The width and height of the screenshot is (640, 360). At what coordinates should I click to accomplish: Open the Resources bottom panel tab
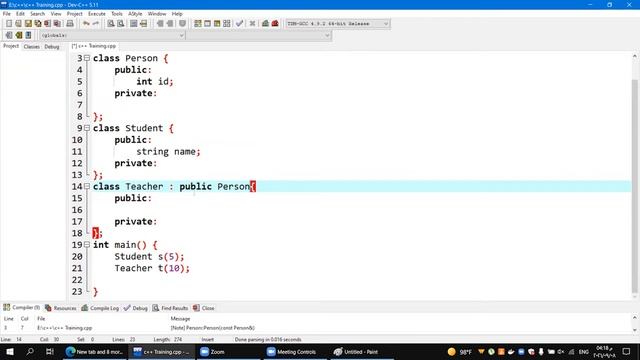click(x=60, y=308)
